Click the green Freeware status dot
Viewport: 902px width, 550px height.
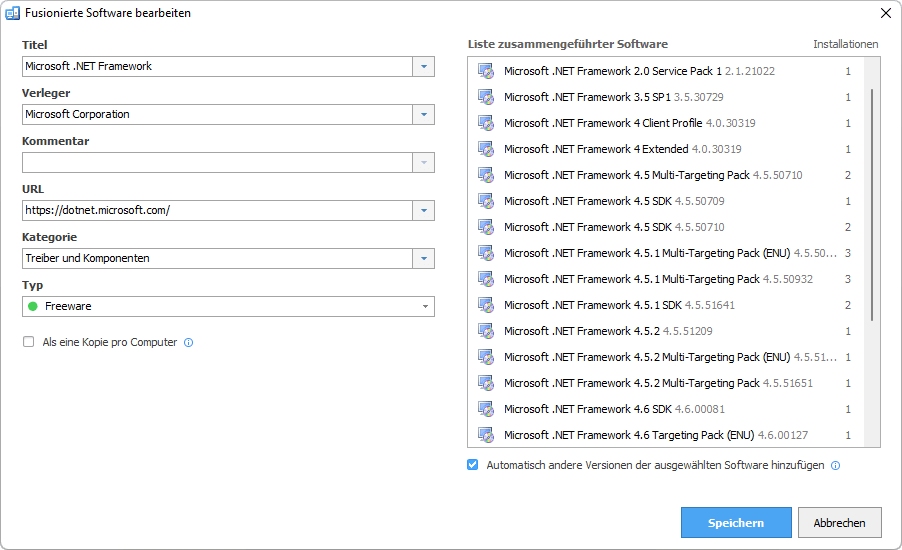pos(33,306)
